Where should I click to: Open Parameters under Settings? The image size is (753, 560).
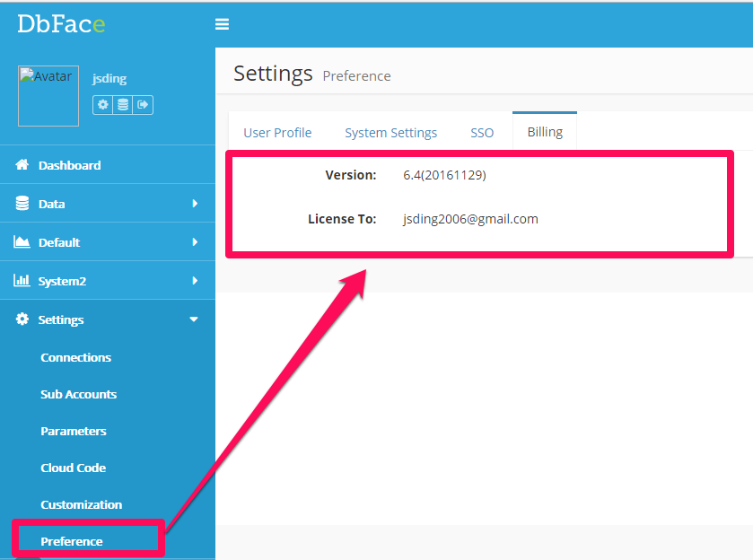click(x=74, y=432)
